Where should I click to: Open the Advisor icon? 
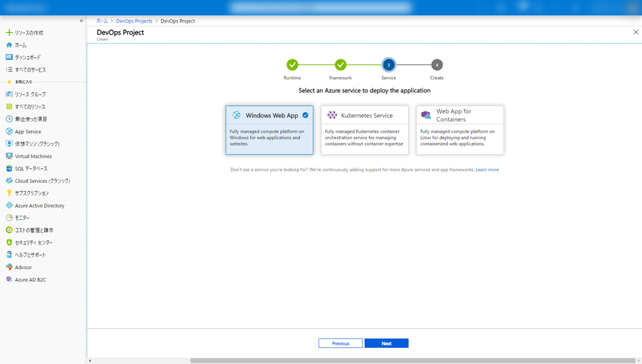9,267
